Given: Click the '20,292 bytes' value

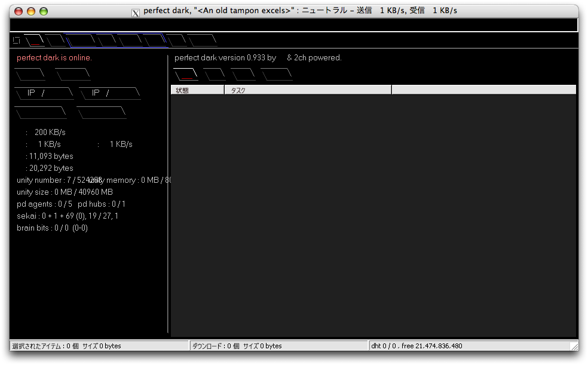Looking at the screenshot, I should tap(51, 168).
